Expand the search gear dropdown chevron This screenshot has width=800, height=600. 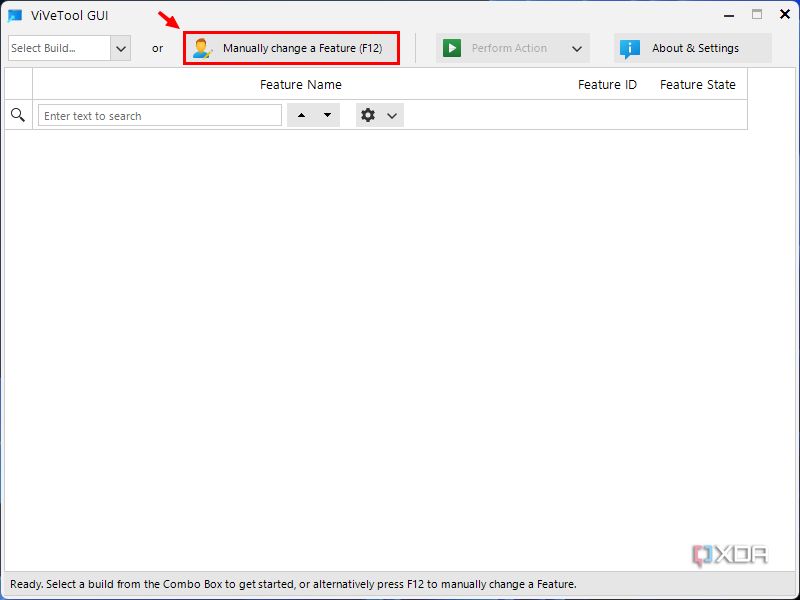point(392,116)
